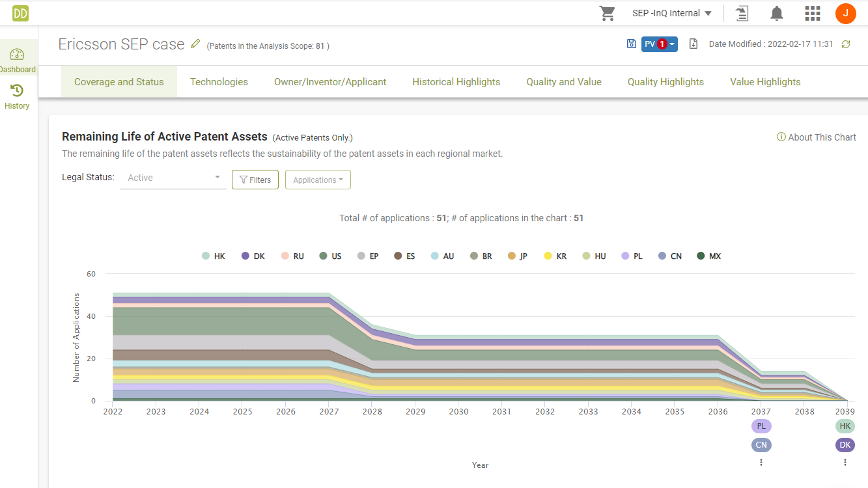Refresh using the reload icon
The width and height of the screenshot is (868, 488).
pos(846,44)
